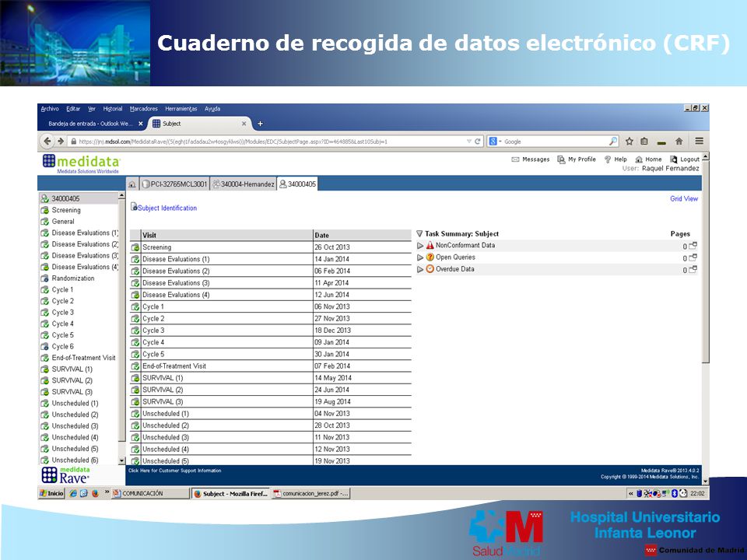
Task: Click the Medidata Rave logo
Action: 65,474
